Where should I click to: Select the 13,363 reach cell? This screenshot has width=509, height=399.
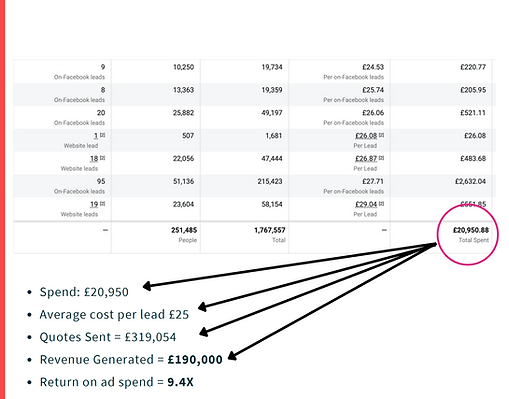coord(183,90)
